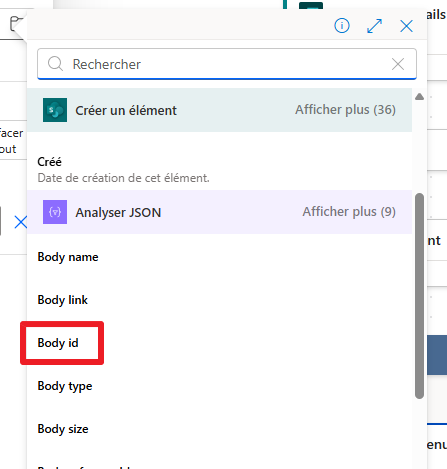This screenshot has height=469, width=447.
Task: Click the blue X beside the panel
Action: 21,222
